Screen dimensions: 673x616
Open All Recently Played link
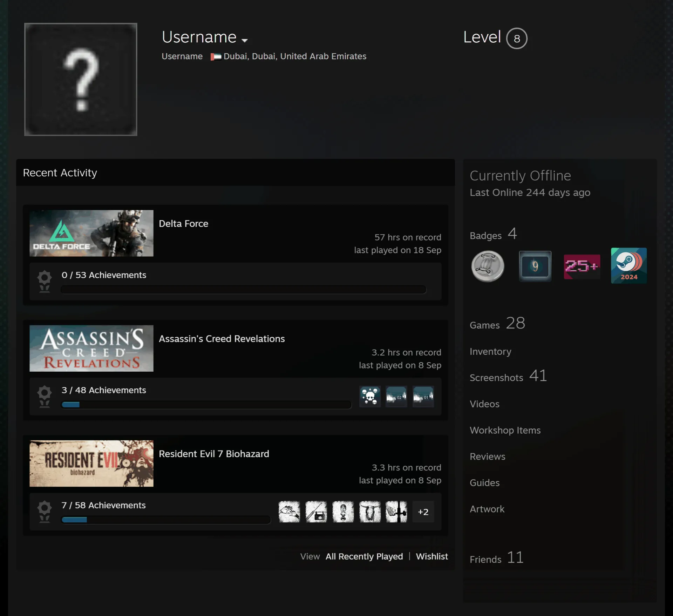coord(364,556)
